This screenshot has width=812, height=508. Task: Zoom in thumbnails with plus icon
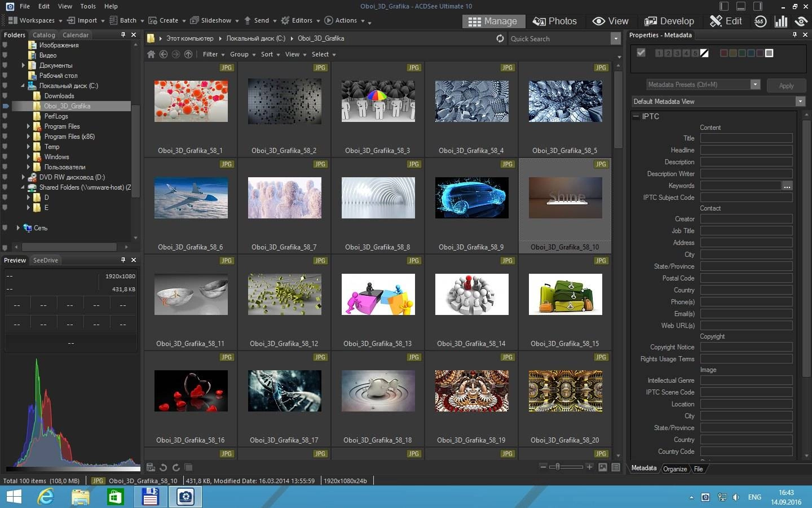(589, 467)
